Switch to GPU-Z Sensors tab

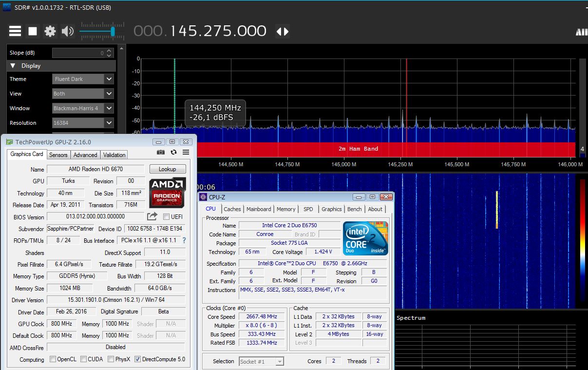[58, 155]
